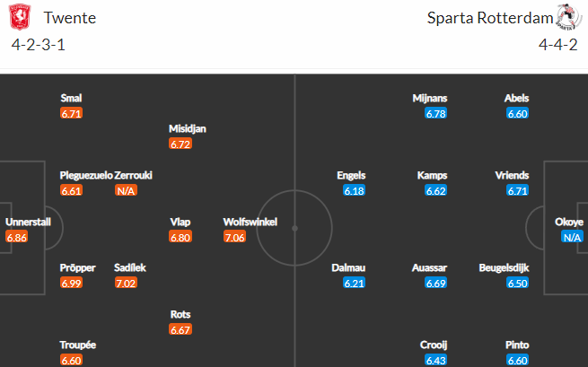Click player name Kamps

point(432,175)
